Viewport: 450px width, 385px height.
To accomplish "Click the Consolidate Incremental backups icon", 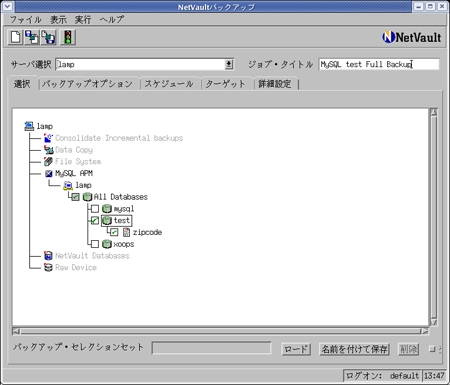I will (48, 138).
